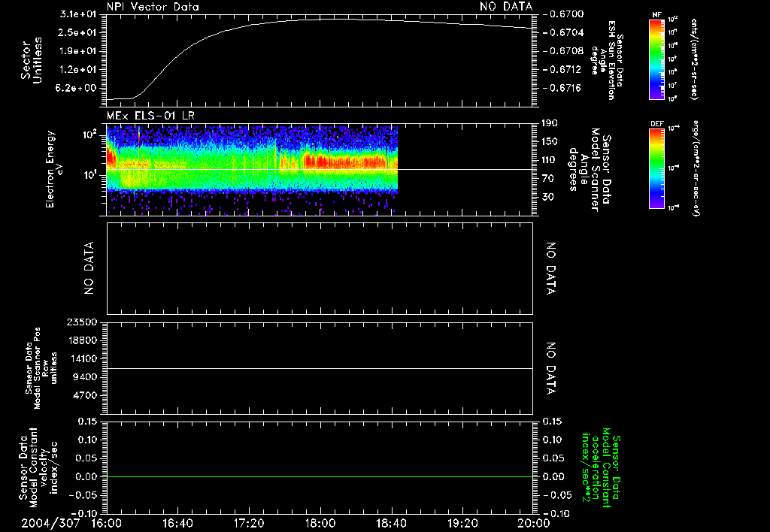770x532 pixels.
Task: Click the green zero line in the velocity plot
Action: pyautogui.click(x=320, y=476)
